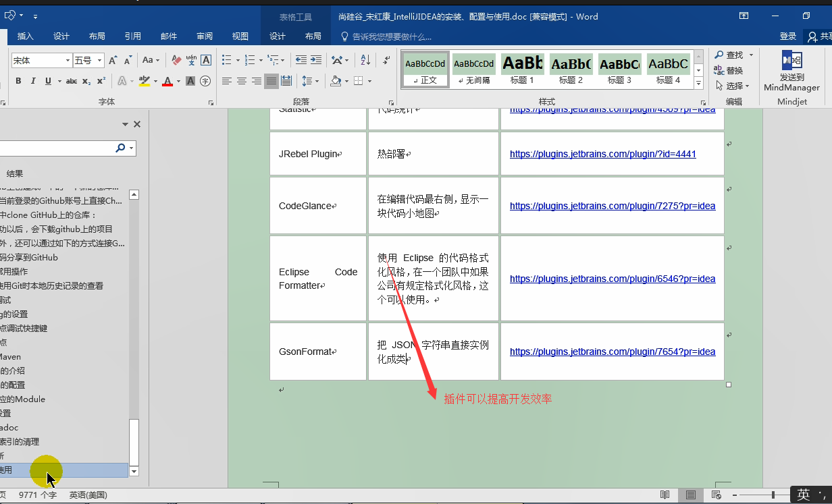Clear all formatting with eraser icon
The image size is (832, 504).
click(177, 60)
